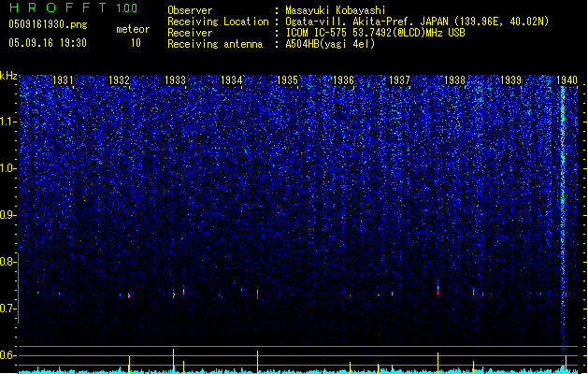Click the meteor label
The height and width of the screenshot is (374, 588).
(133, 29)
